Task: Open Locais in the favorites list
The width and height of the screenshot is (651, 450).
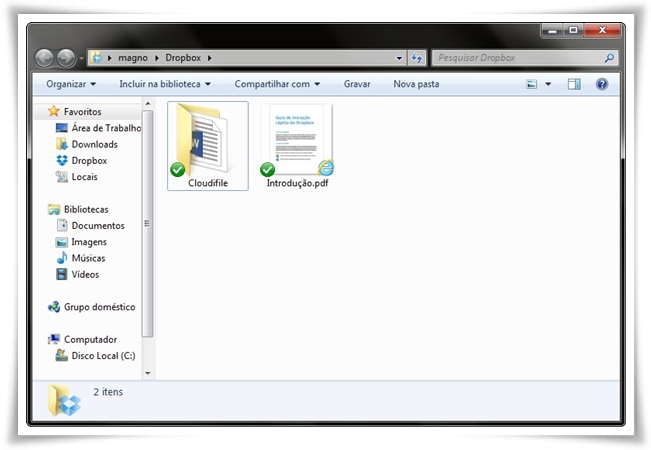Action: click(85, 177)
